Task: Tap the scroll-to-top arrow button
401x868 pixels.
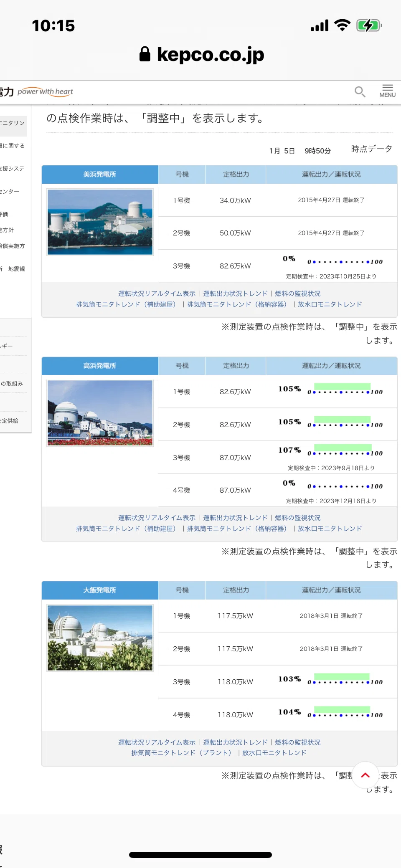Action: coord(365,775)
